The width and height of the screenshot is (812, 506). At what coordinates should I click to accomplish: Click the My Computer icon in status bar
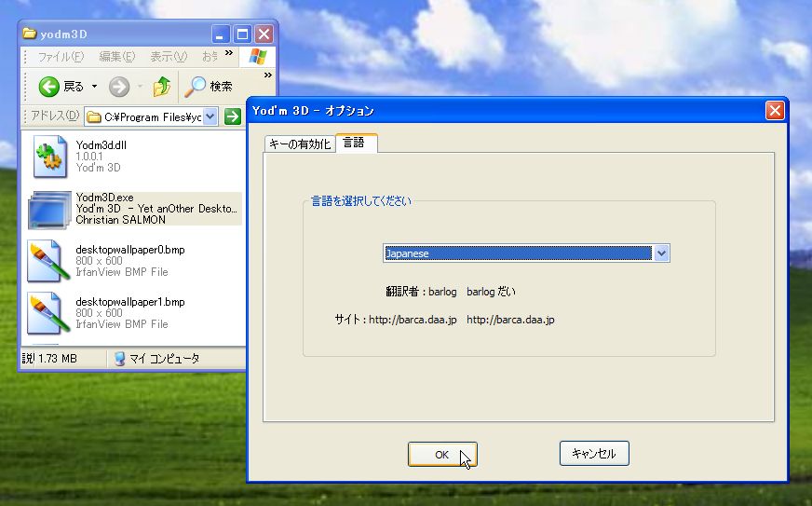pos(119,358)
